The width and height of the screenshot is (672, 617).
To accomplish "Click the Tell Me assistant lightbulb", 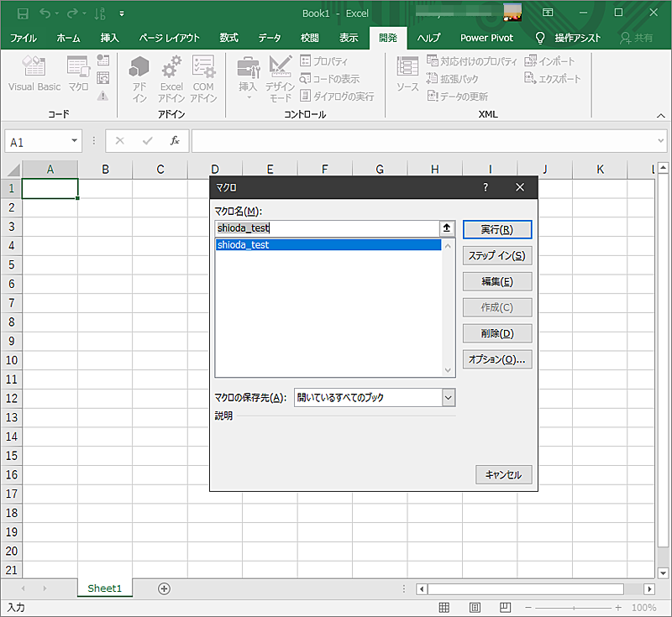I will coord(540,38).
